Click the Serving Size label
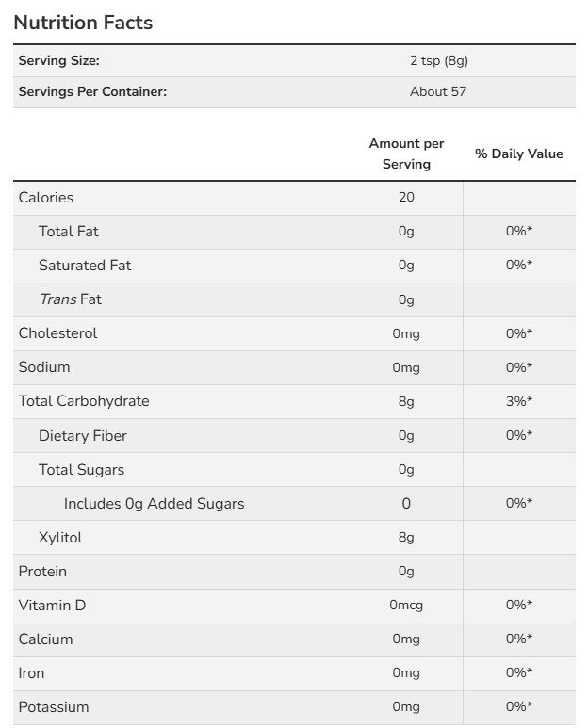 coord(58,61)
